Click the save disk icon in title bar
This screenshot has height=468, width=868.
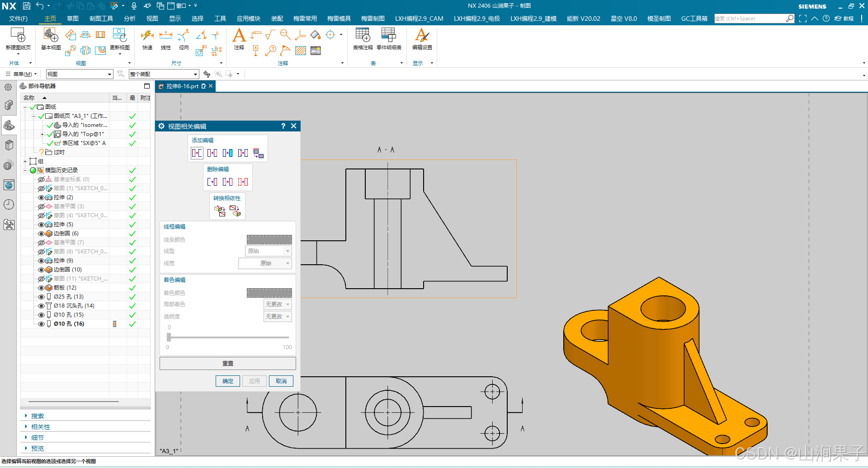(x=27, y=6)
